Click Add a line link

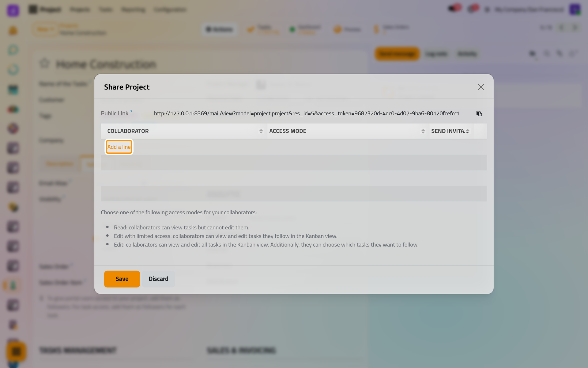coord(119,147)
